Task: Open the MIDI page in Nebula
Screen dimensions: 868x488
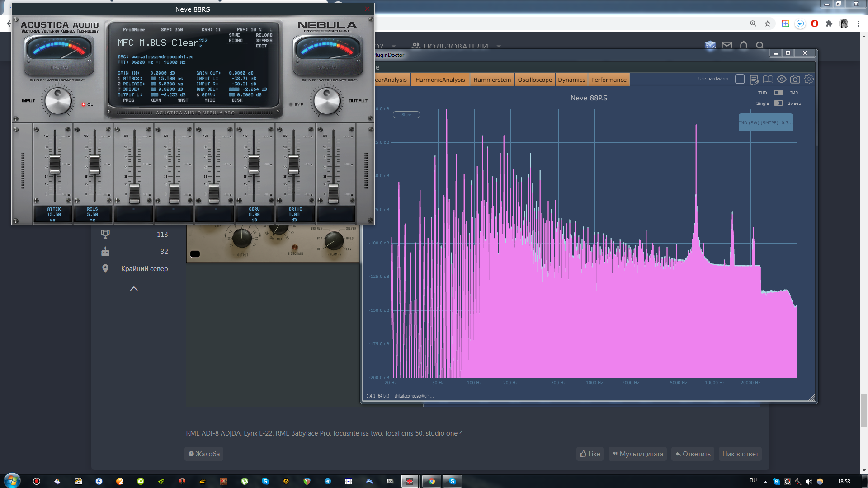Action: (x=210, y=100)
